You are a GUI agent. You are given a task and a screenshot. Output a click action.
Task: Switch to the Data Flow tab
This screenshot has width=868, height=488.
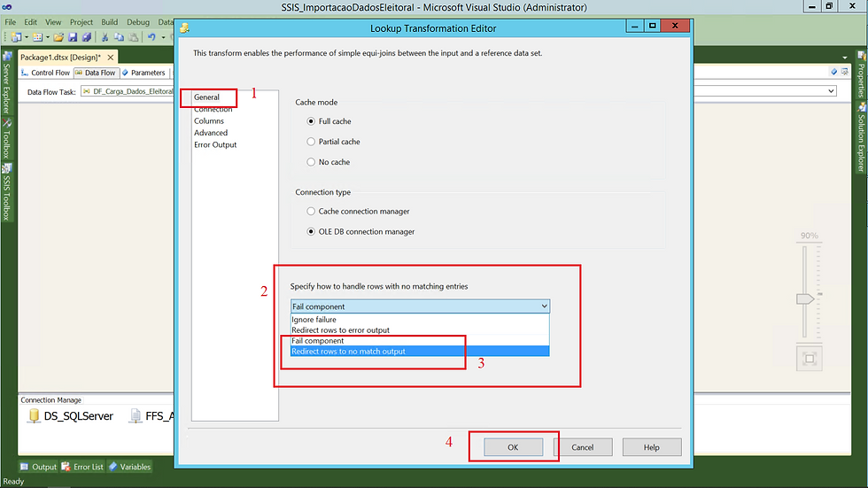point(96,73)
